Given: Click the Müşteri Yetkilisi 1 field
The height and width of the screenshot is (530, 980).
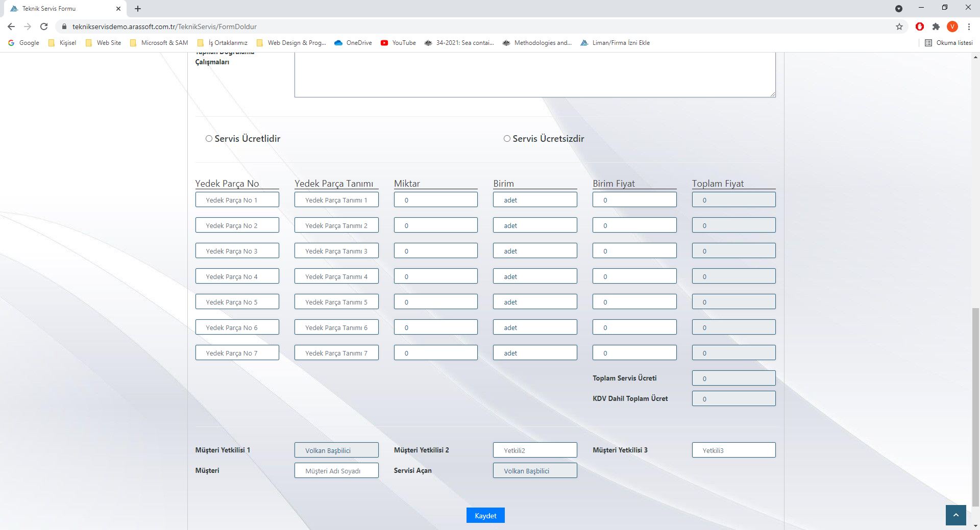Looking at the screenshot, I should [336, 450].
